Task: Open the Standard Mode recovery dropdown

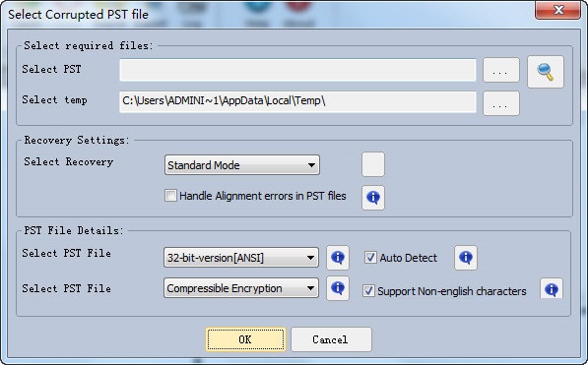Action: [242, 165]
